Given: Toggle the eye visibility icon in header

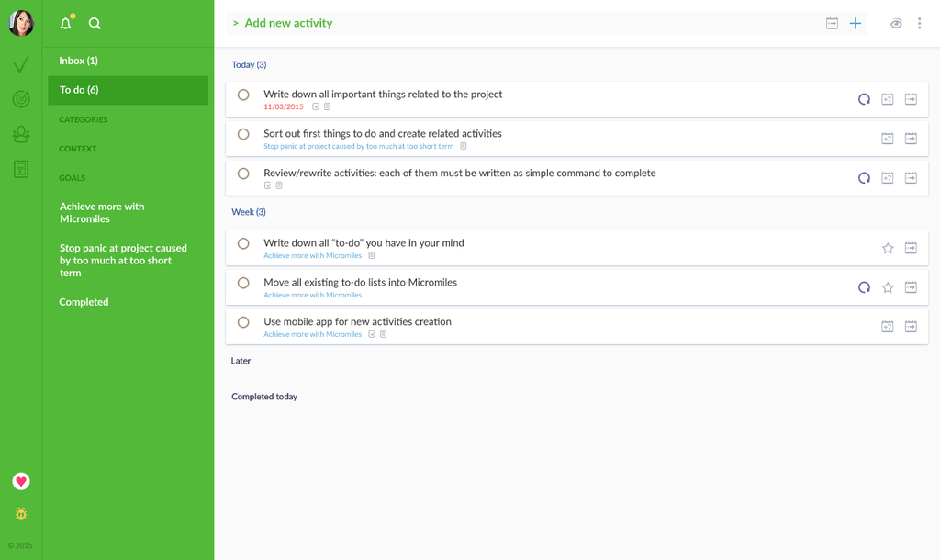Looking at the screenshot, I should click(x=896, y=23).
